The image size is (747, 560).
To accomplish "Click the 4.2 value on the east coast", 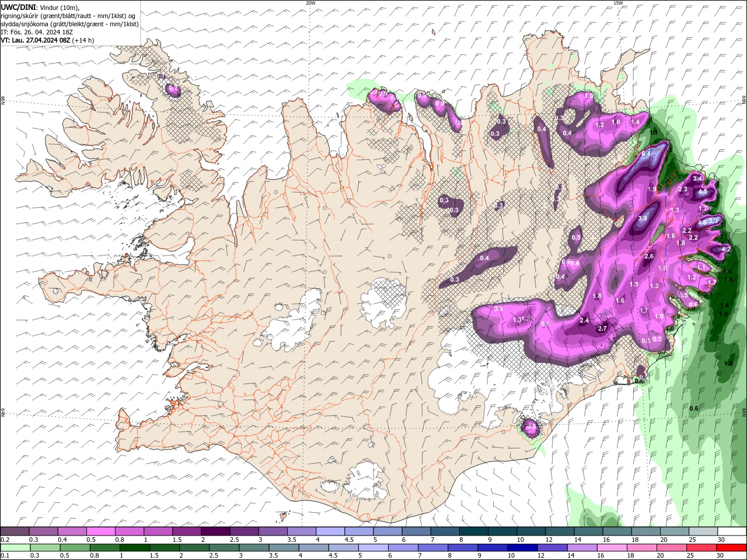I will [726, 249].
